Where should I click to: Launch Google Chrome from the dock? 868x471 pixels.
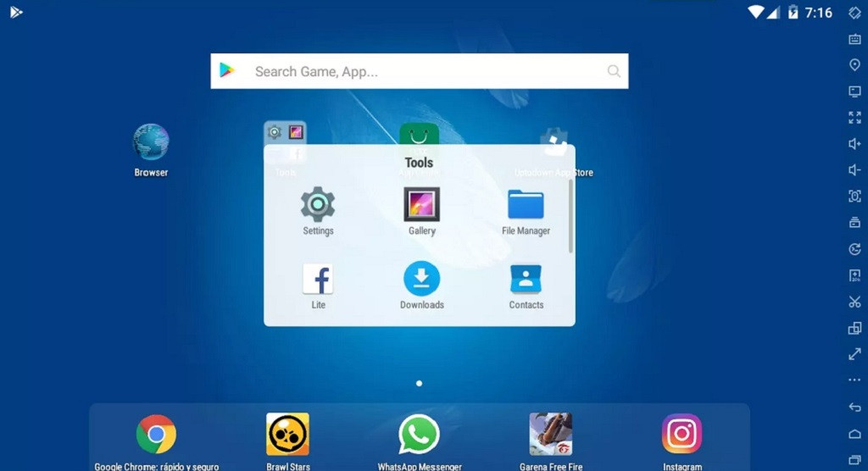tap(156, 435)
